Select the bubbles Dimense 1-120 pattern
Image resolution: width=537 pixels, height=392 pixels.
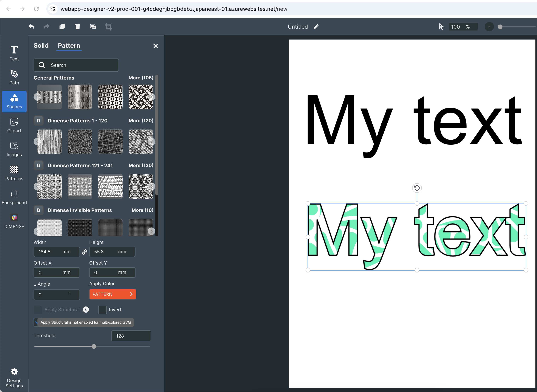pyautogui.click(x=141, y=142)
